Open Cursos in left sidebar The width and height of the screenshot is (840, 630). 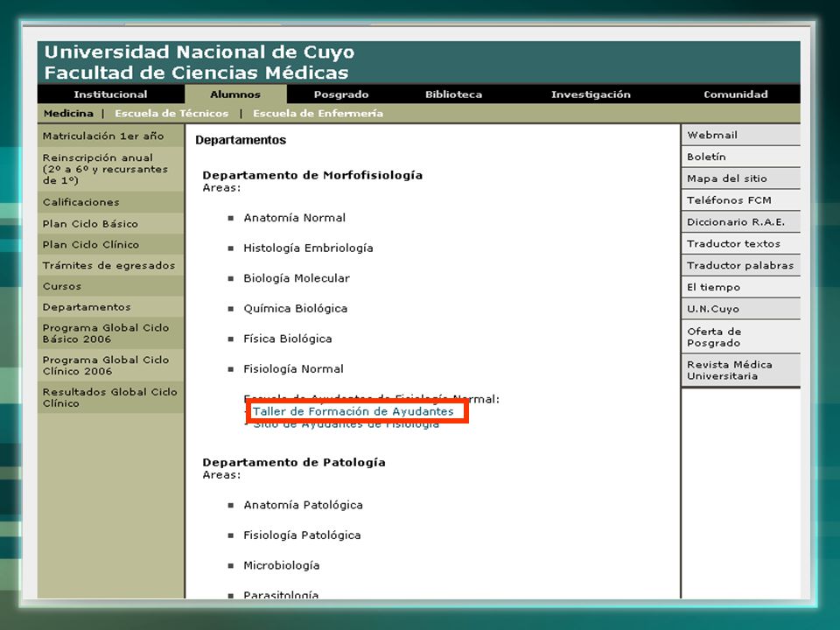point(111,286)
